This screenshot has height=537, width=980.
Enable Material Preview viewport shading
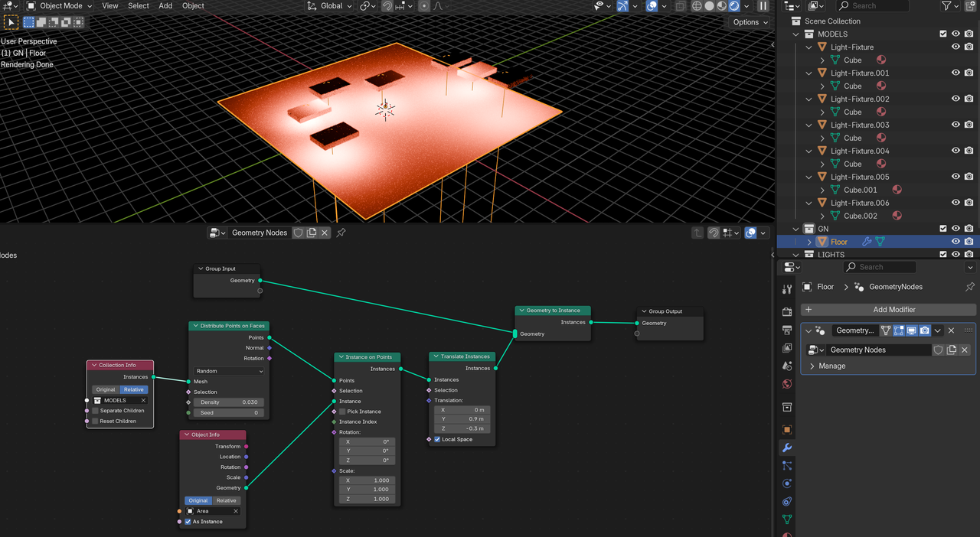coord(720,5)
